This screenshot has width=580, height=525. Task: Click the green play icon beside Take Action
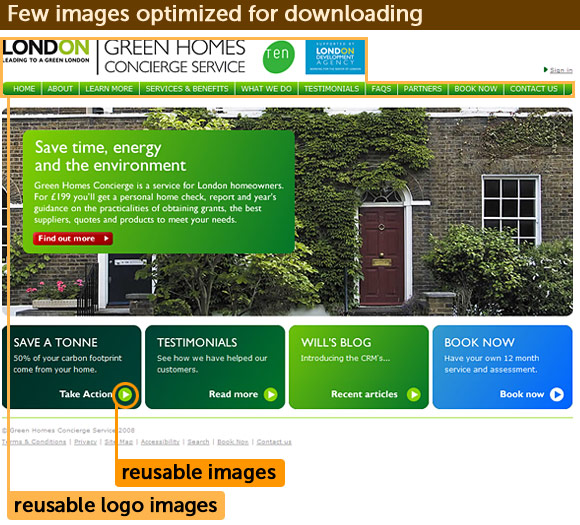[126, 394]
